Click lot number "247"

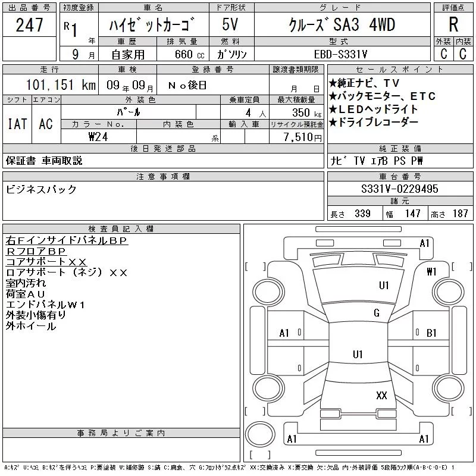[29, 25]
